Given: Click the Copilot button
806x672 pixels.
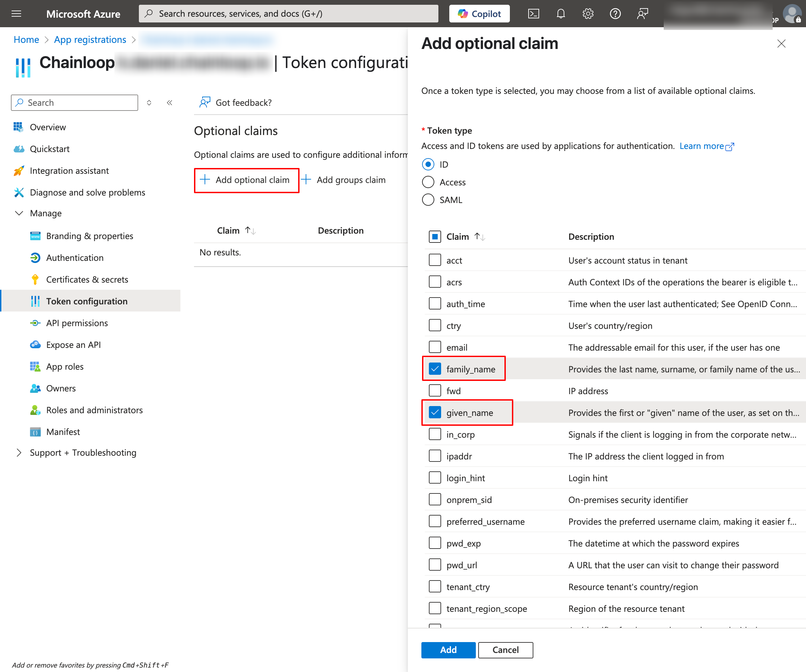Looking at the screenshot, I should coord(479,14).
